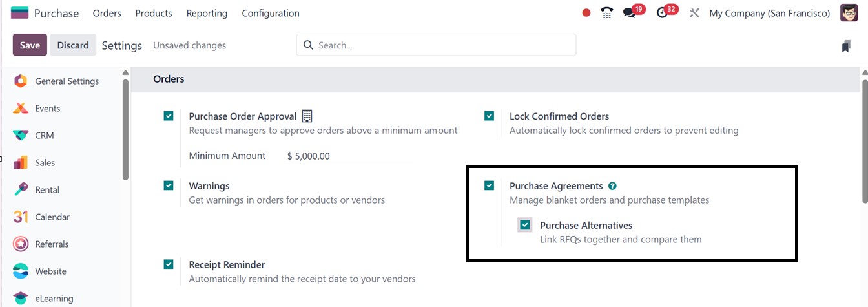Open the conversations chat icon
The width and height of the screenshot is (868, 307).
point(628,13)
